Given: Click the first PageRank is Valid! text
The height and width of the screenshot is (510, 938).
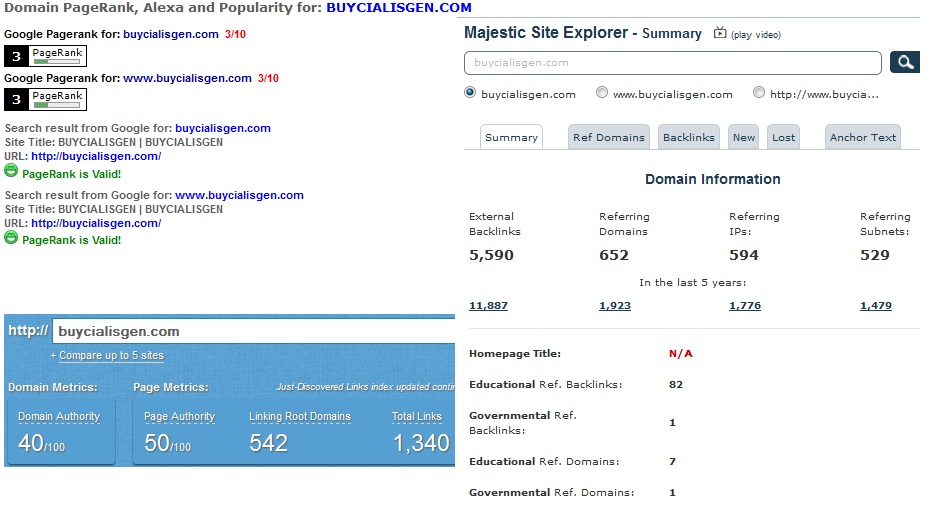Looking at the screenshot, I should click(72, 174).
